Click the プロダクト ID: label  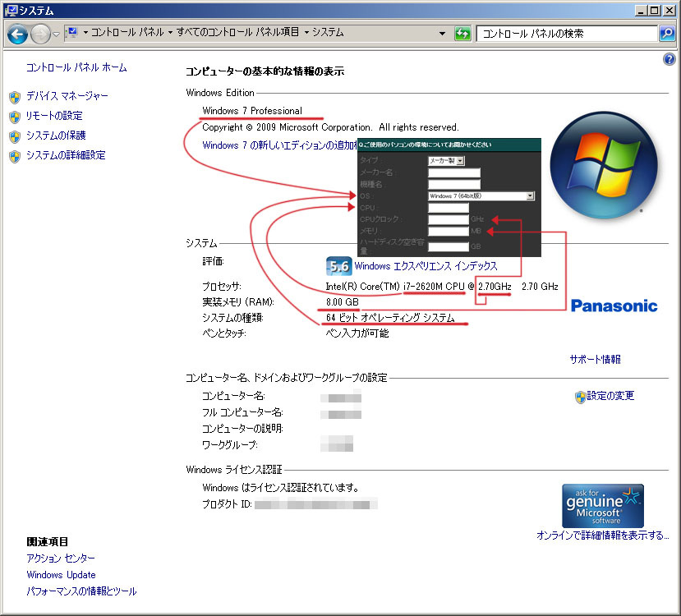pos(228,504)
